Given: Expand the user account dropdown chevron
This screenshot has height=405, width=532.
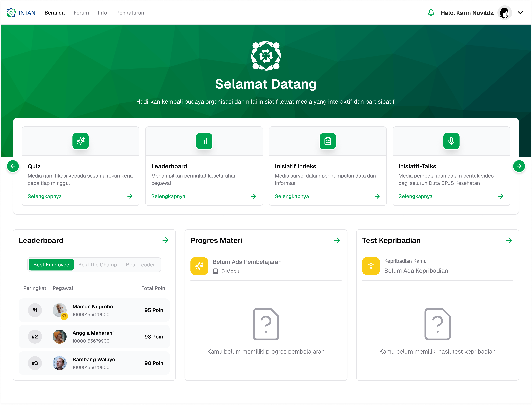Looking at the screenshot, I should coord(520,13).
